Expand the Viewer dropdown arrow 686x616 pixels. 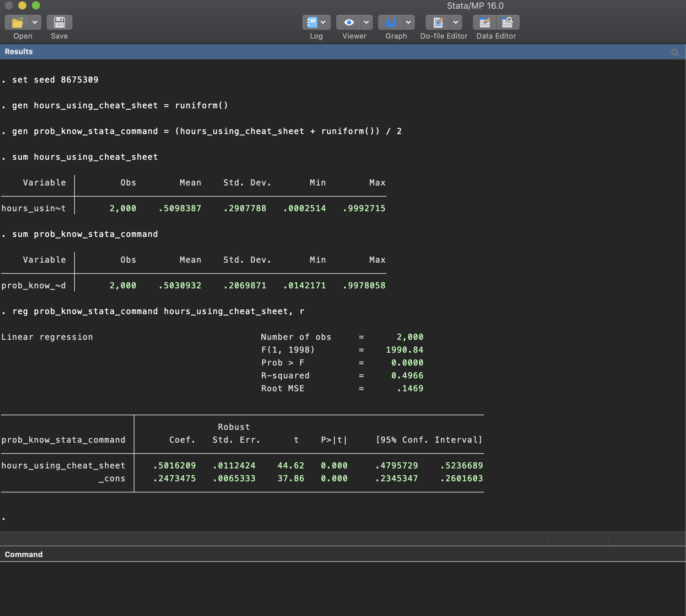tap(366, 23)
